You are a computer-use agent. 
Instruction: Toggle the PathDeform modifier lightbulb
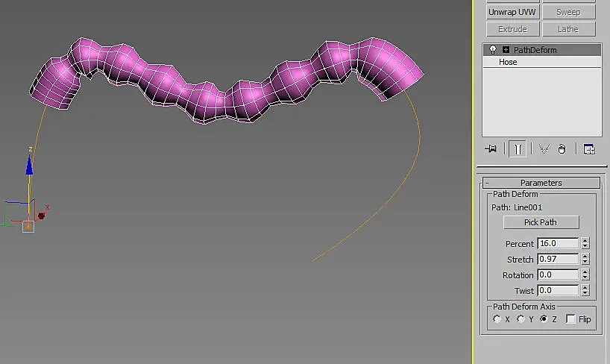[x=493, y=50]
